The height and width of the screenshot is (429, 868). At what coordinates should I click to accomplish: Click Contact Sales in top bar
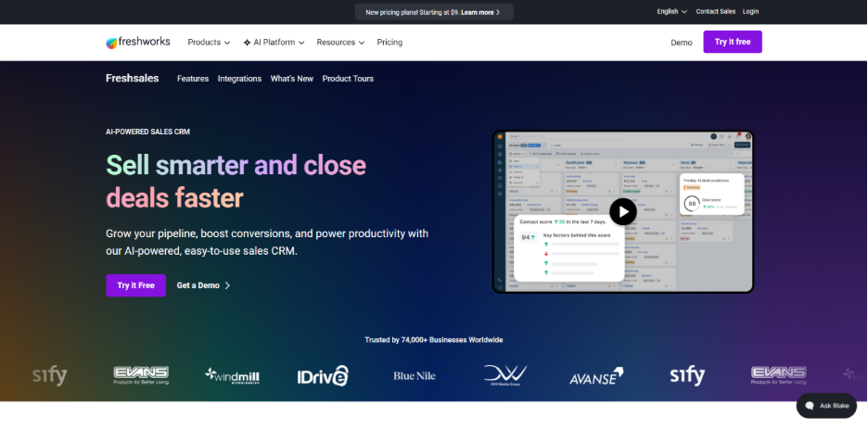pyautogui.click(x=716, y=12)
